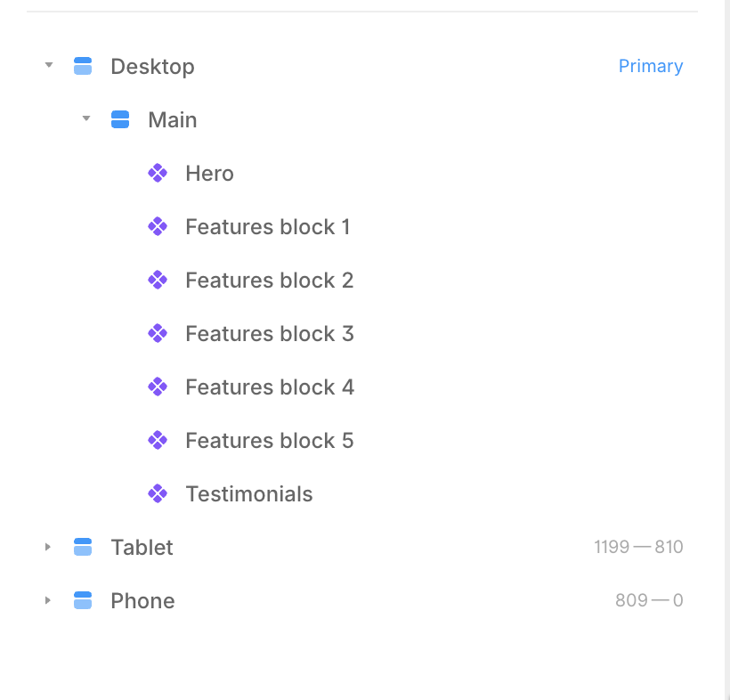Collapse the Desktop breakpoint layer
Viewport: 730px width, 700px height.
pos(48,66)
